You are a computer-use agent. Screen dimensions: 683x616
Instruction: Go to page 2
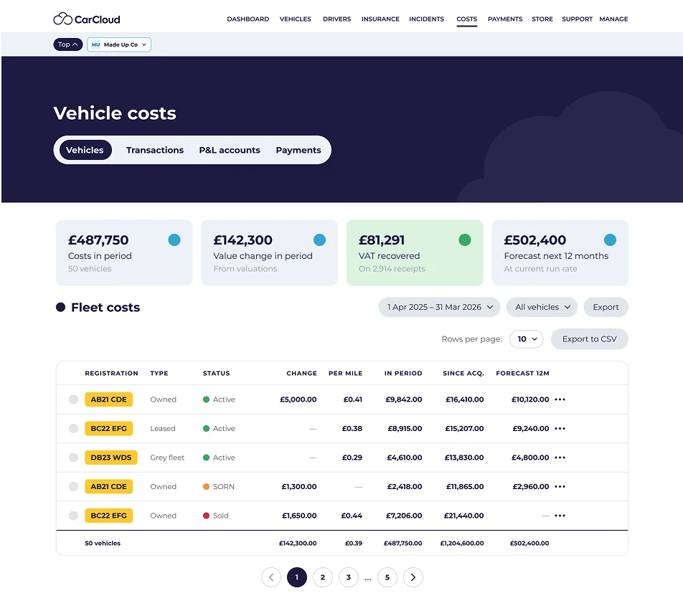(x=323, y=577)
